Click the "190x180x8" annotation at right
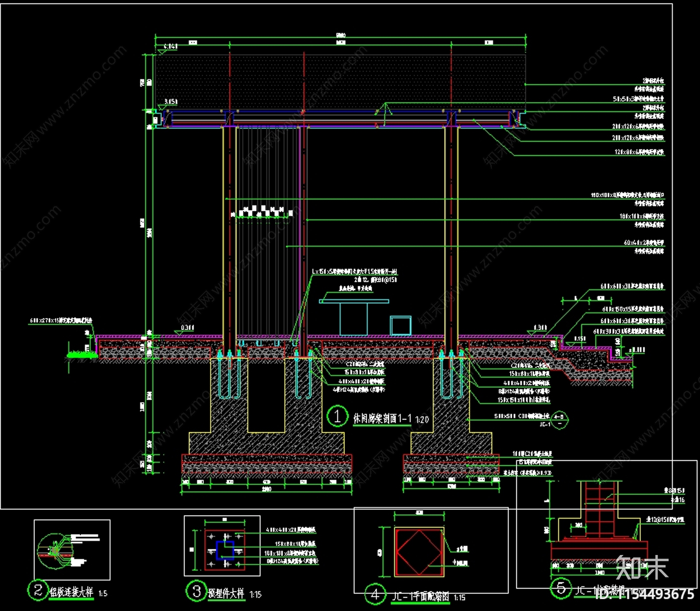 [627, 195]
